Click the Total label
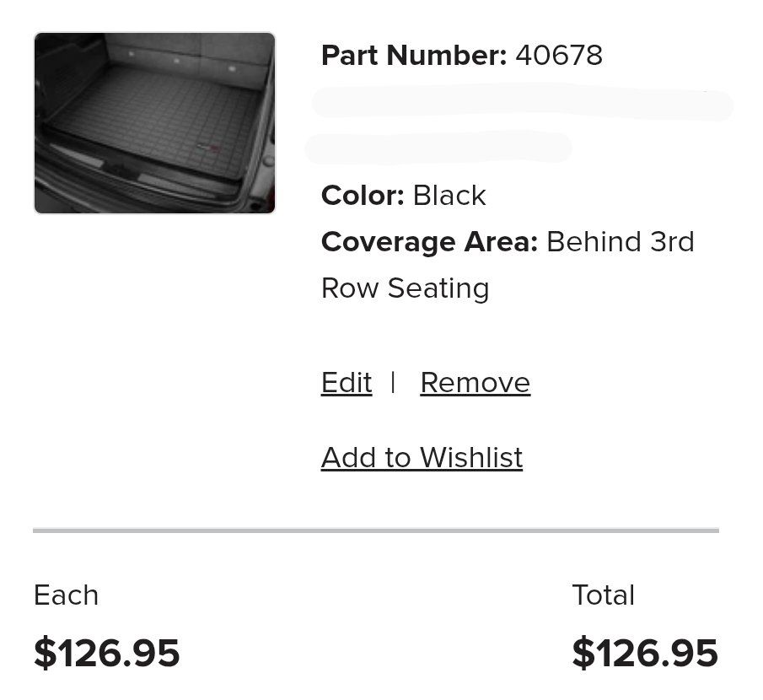763x700 pixels. tap(603, 595)
